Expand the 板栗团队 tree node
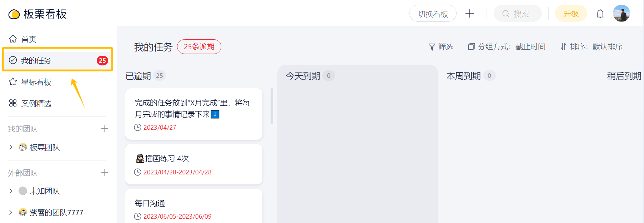 (x=11, y=147)
